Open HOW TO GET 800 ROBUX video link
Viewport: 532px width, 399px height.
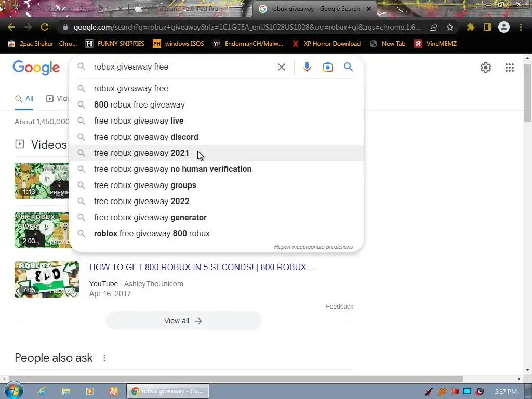click(x=202, y=268)
